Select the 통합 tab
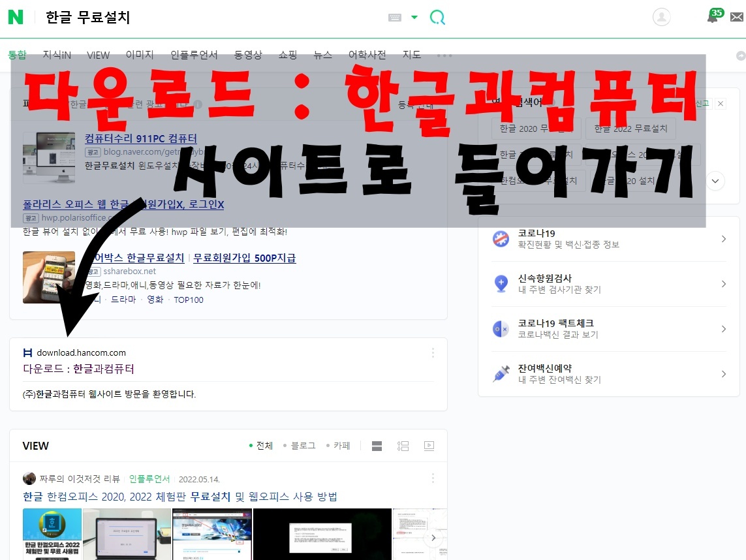 click(17, 55)
